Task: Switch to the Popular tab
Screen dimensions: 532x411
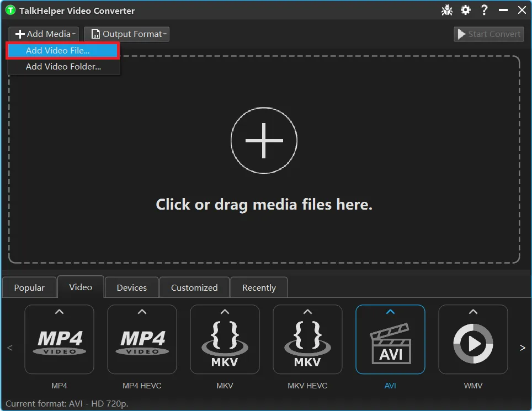Action: click(x=29, y=287)
